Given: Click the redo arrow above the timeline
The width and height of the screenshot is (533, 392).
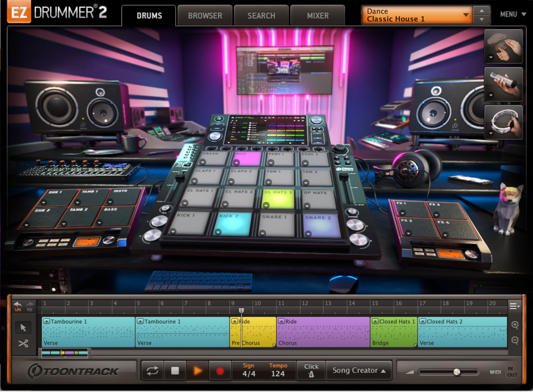Looking at the screenshot, I should (x=29, y=305).
